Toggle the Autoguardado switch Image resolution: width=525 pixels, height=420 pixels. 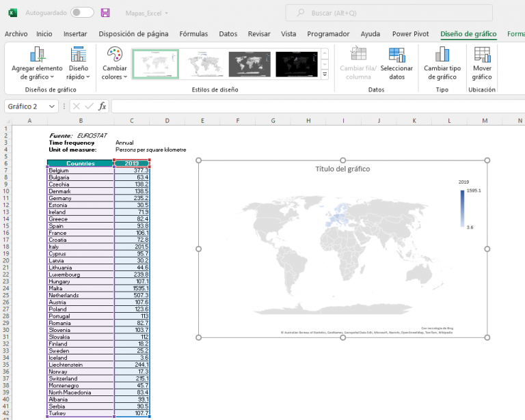(82, 12)
